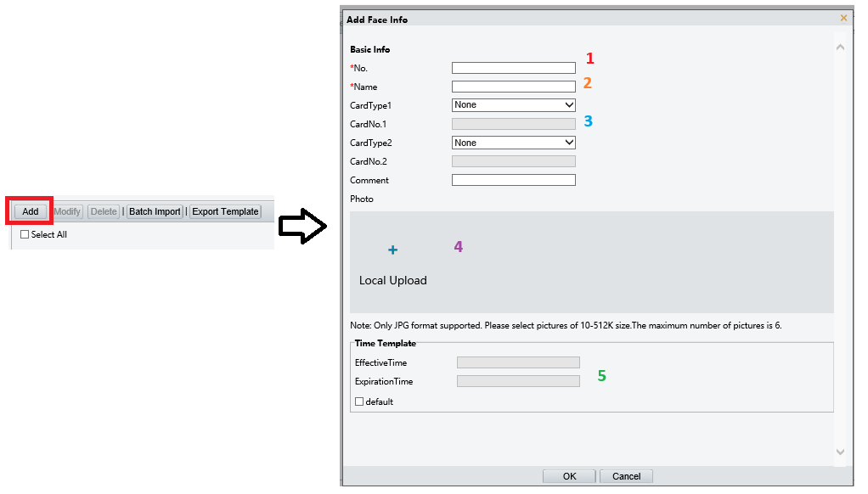Click the Local Upload label
This screenshot has width=868, height=494.
pos(392,280)
